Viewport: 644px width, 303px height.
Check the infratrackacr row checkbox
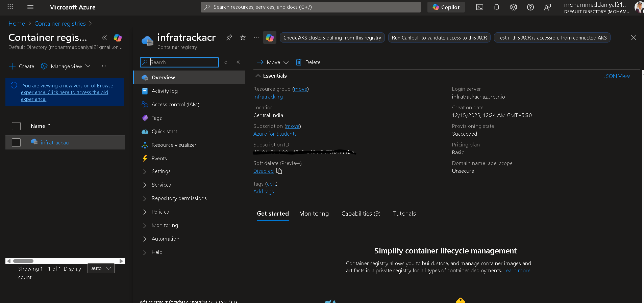point(16,143)
